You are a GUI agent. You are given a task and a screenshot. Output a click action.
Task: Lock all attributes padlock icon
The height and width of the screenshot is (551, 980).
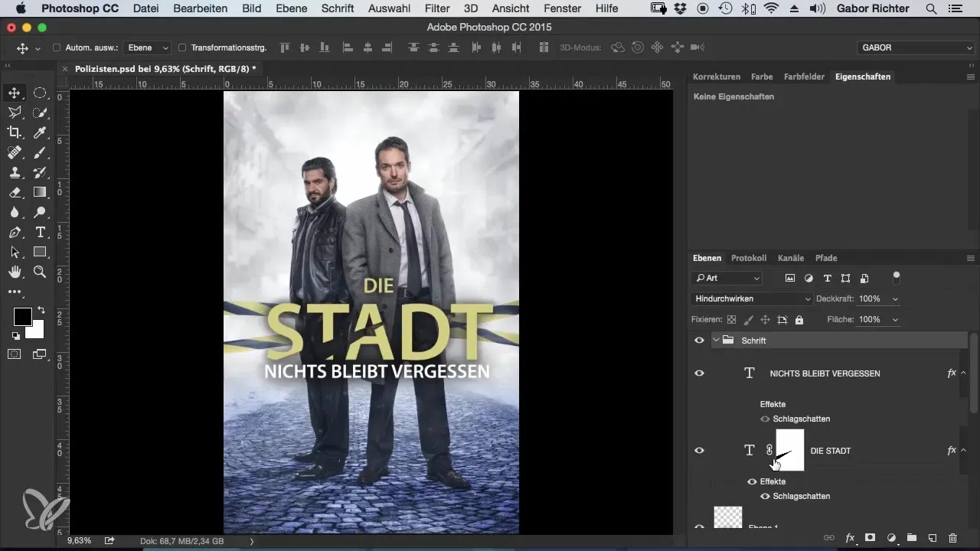pyautogui.click(x=799, y=320)
